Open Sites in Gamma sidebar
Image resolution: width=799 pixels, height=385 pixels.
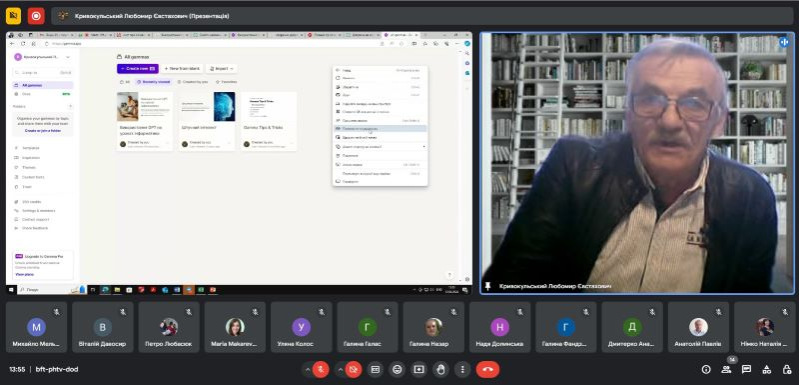[43, 94]
